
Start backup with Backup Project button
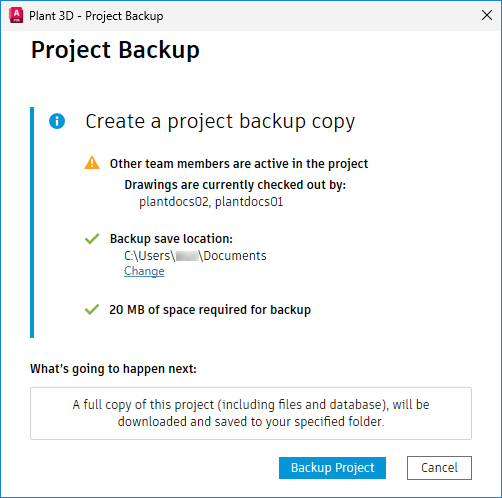(332, 468)
